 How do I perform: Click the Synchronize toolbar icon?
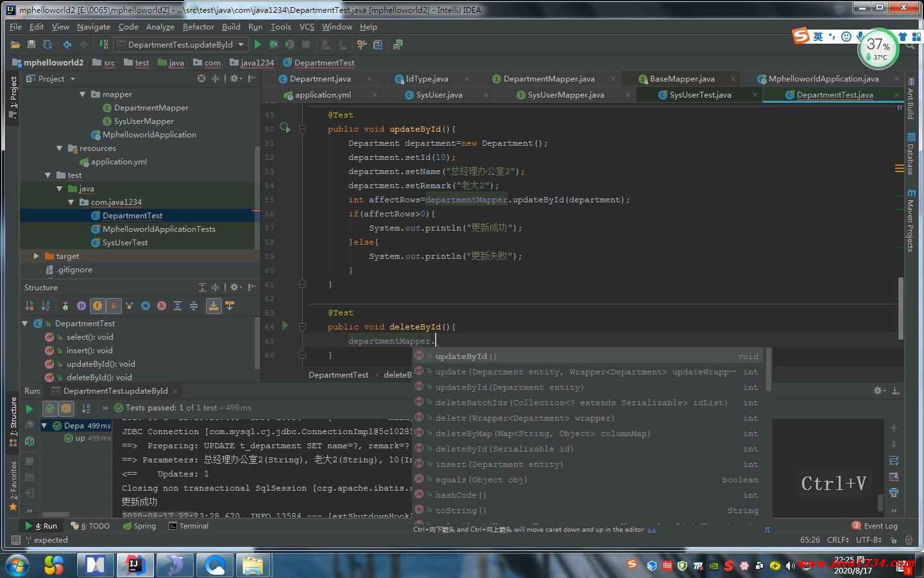point(47,44)
